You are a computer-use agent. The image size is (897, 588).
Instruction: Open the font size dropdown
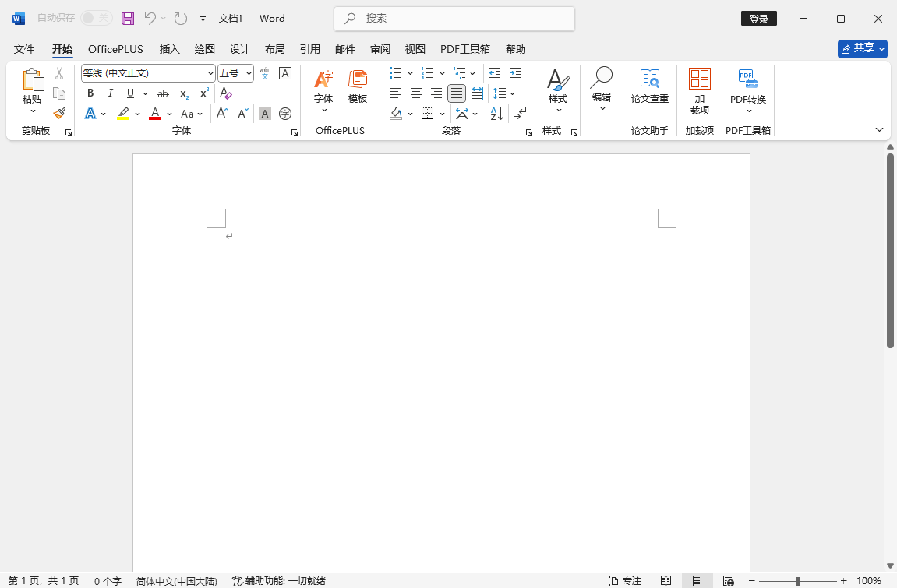(248, 72)
